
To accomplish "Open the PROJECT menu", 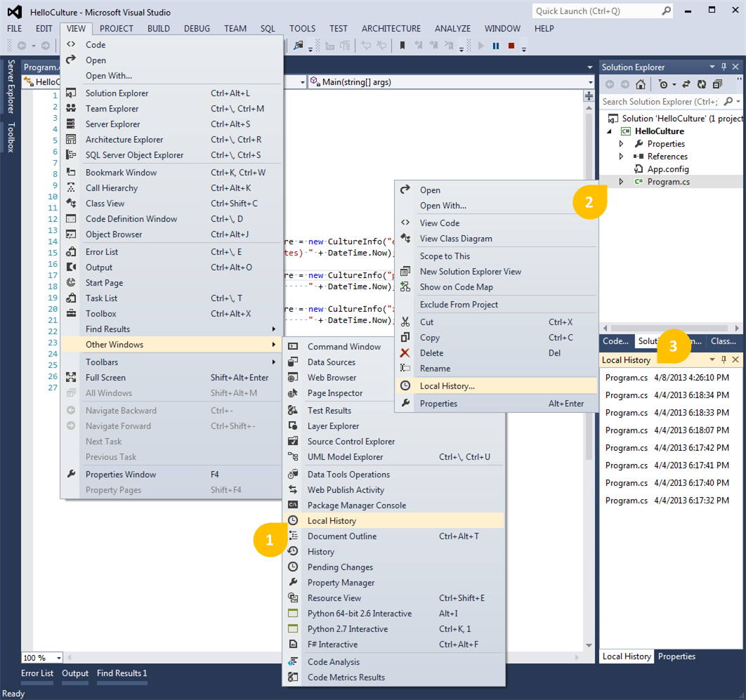I will (x=116, y=29).
